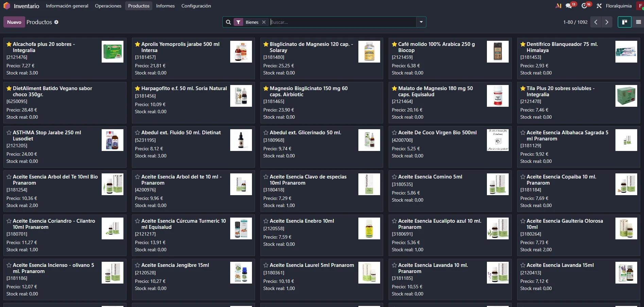644x307 pixels.
Task: Expand the search options dropdown arrow
Action: point(421,22)
